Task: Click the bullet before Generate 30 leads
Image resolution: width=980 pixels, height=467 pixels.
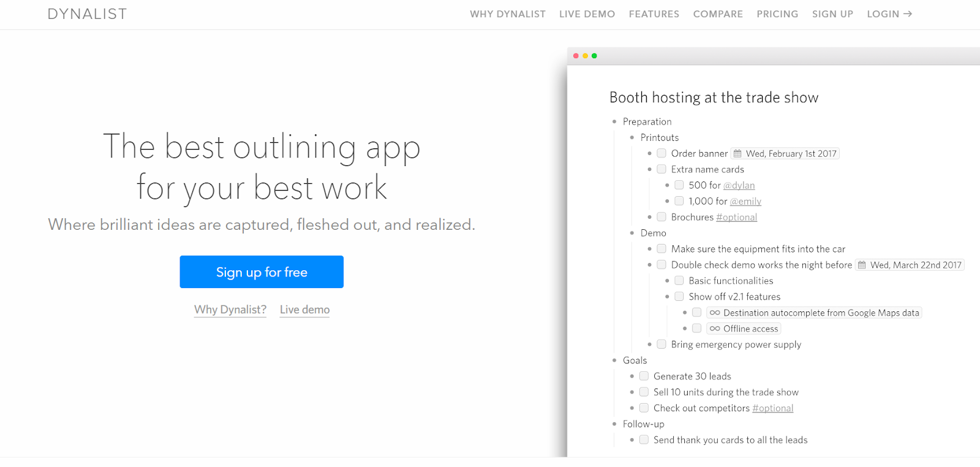Action: [632, 377]
